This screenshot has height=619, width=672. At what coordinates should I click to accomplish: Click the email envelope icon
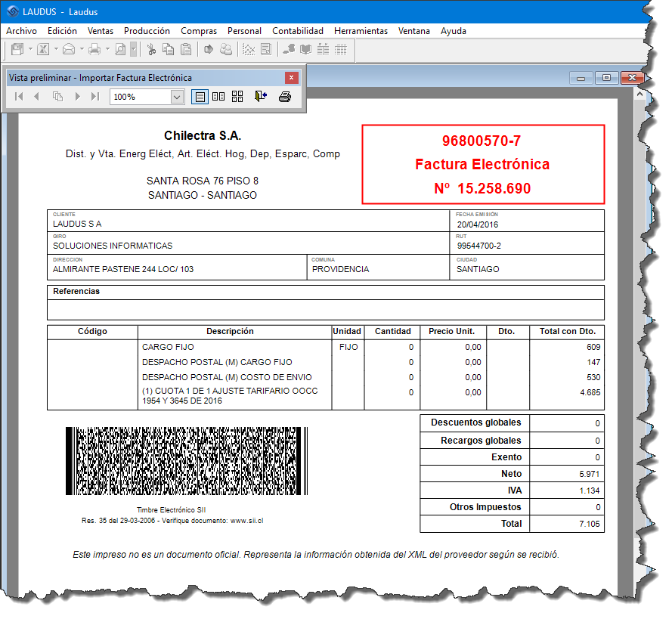pyautogui.click(x=69, y=49)
